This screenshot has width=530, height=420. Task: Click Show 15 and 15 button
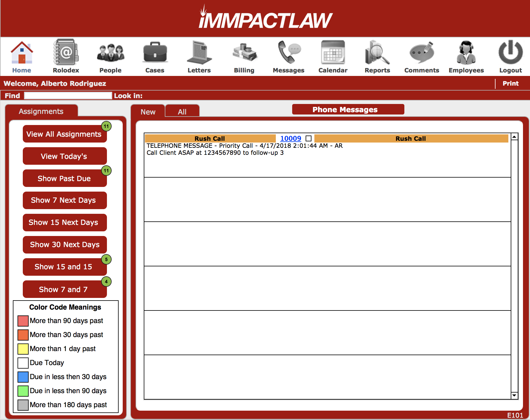65,267
